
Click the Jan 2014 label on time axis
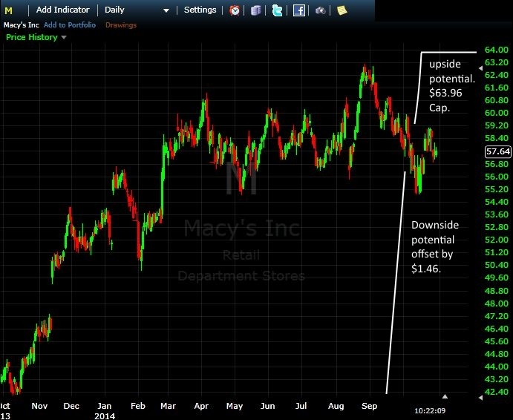(105, 411)
